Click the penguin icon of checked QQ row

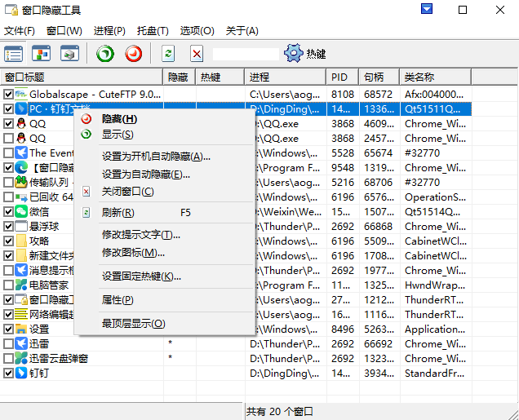pyautogui.click(x=21, y=124)
